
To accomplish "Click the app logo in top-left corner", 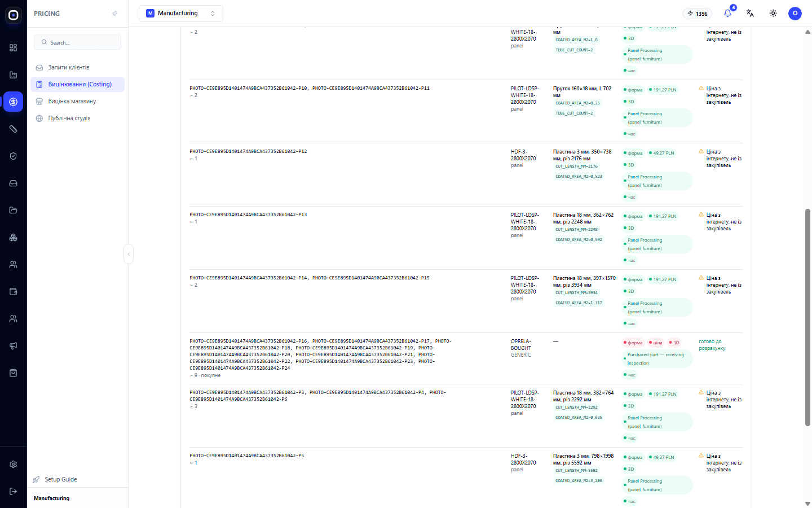I will click(x=14, y=15).
